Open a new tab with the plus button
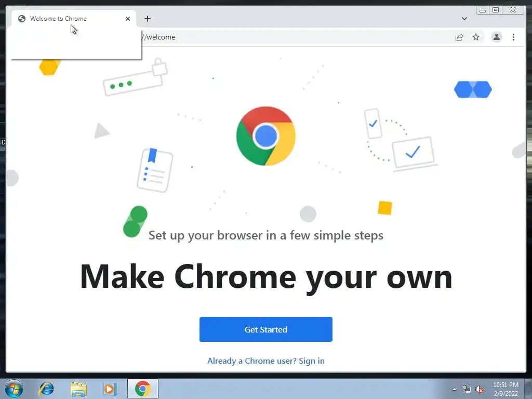 147,19
